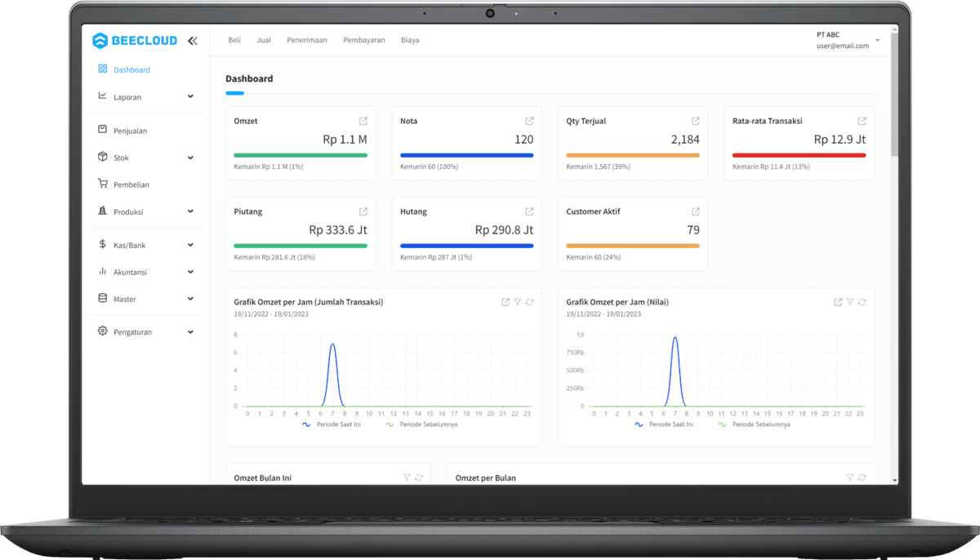Expand the Produksi submenu chevron
The image size is (980, 560).
tap(190, 211)
